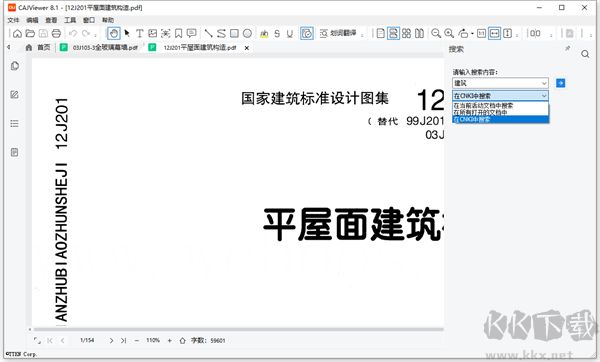
Task: Open a file with the folder icon
Action: tap(30, 34)
